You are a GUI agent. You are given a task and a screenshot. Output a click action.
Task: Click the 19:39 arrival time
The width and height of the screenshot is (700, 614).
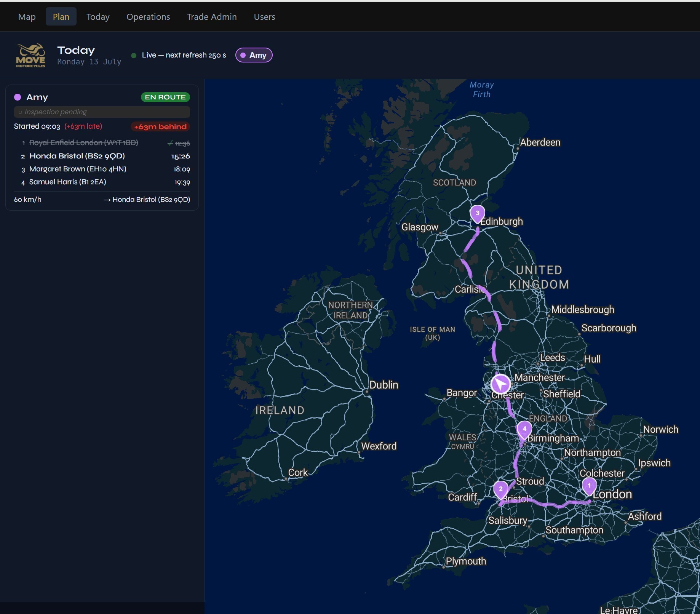click(182, 182)
